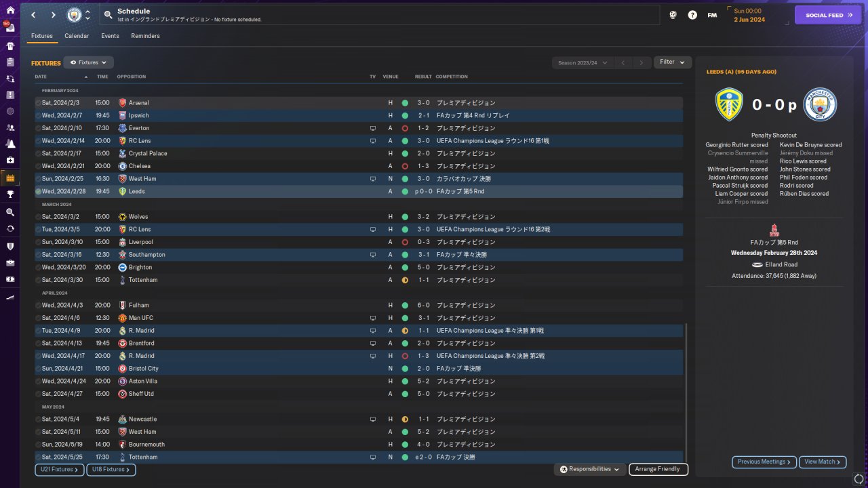Toggle the selection circle on the Newcastle row
Image resolution: width=868 pixels, height=488 pixels.
coord(39,420)
